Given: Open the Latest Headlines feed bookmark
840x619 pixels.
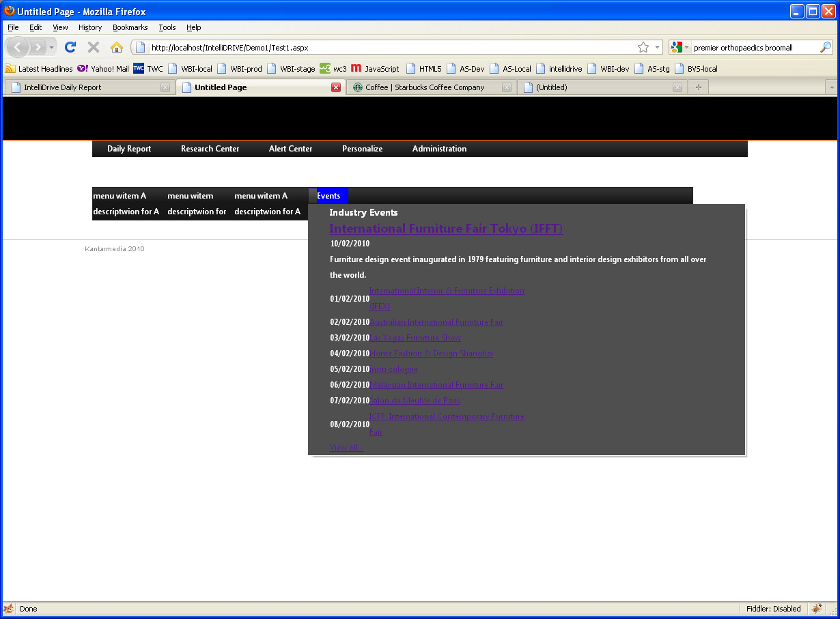Looking at the screenshot, I should [40, 68].
